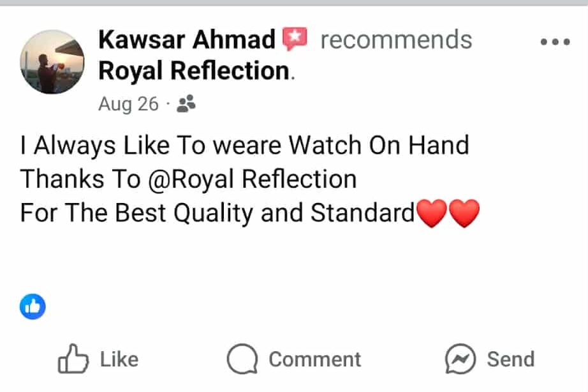Click the Aug 26 post date
This screenshot has width=588, height=392.
[128, 104]
